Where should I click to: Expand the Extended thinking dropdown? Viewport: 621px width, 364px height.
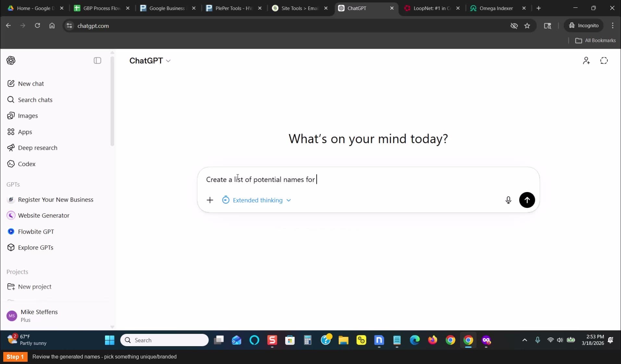click(257, 200)
